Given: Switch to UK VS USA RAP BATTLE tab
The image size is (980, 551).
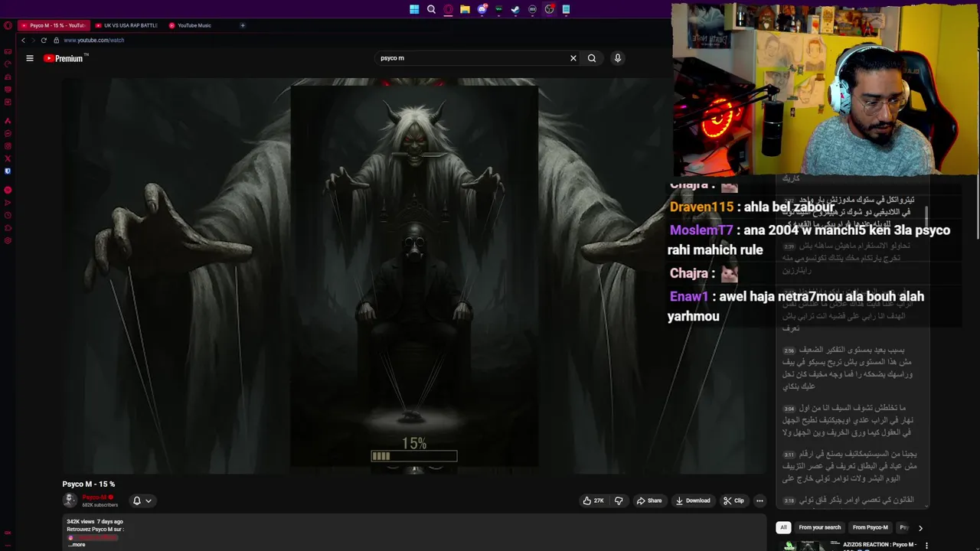Looking at the screenshot, I should pyautogui.click(x=126, y=25).
